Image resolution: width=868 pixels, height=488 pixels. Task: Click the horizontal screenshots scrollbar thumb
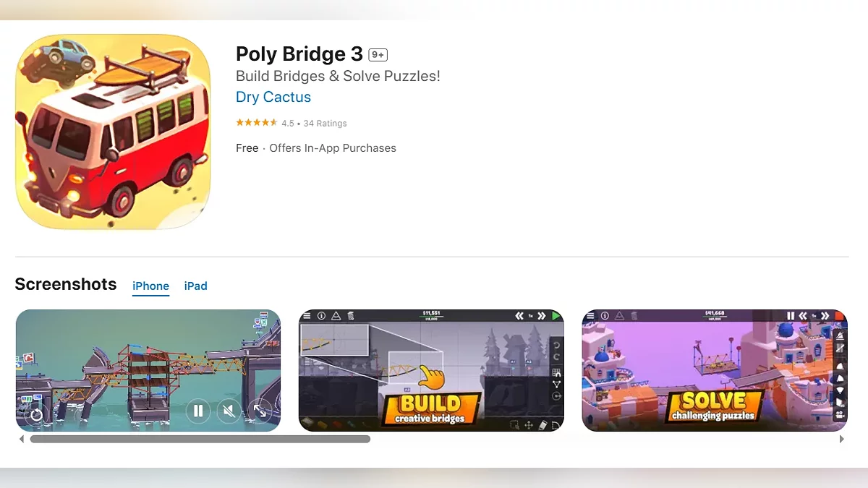click(x=200, y=439)
